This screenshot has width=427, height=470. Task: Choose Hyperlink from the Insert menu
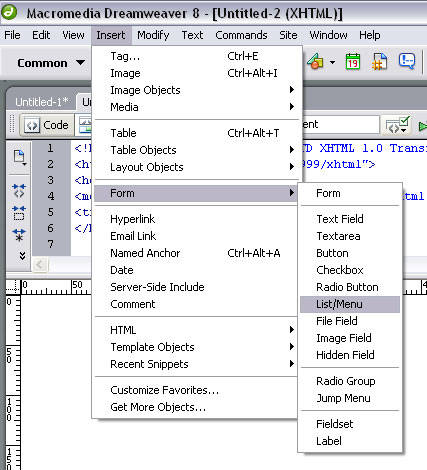click(x=197, y=219)
